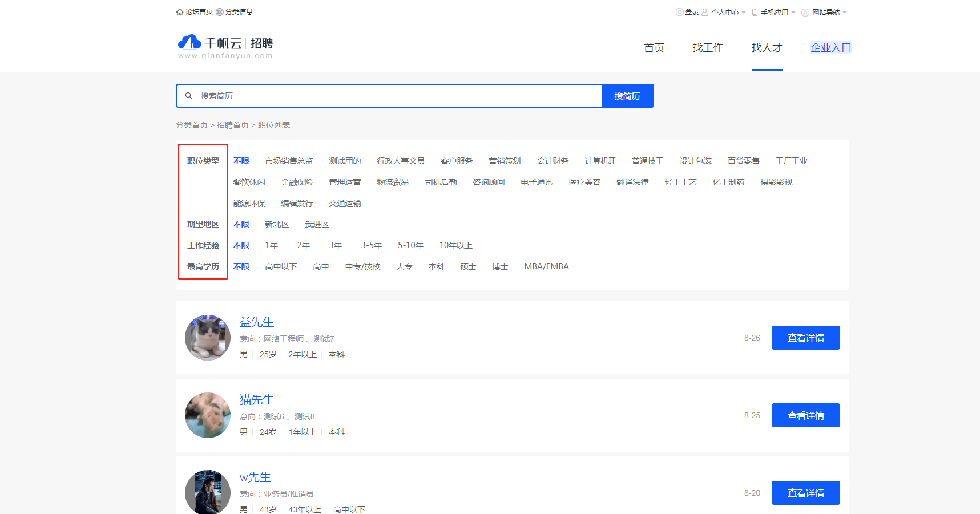Viewport: 980px width, 514px height.
Task: Filter education by 高中以下
Action: pos(281,266)
